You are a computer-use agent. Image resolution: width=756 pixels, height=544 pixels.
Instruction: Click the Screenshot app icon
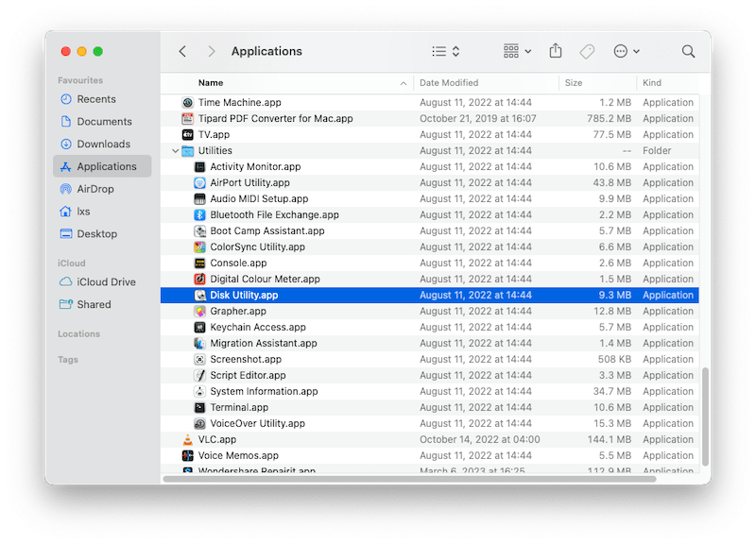pyautogui.click(x=199, y=360)
